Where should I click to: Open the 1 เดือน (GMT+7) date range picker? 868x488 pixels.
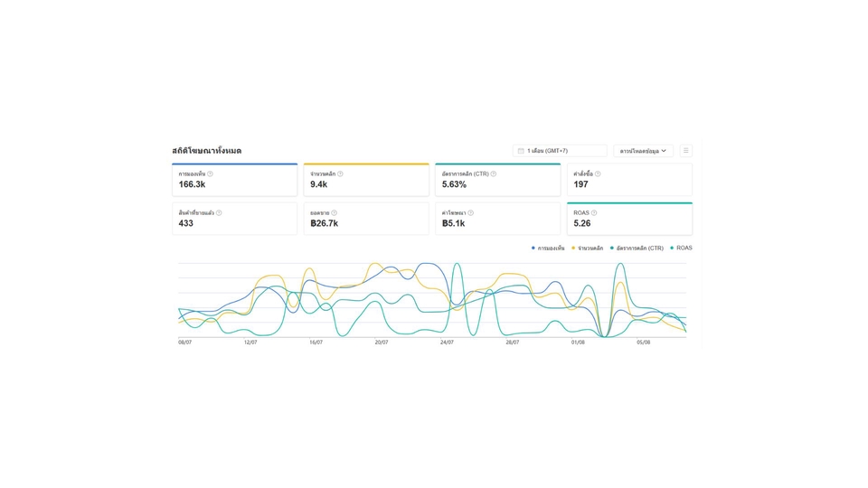560,151
